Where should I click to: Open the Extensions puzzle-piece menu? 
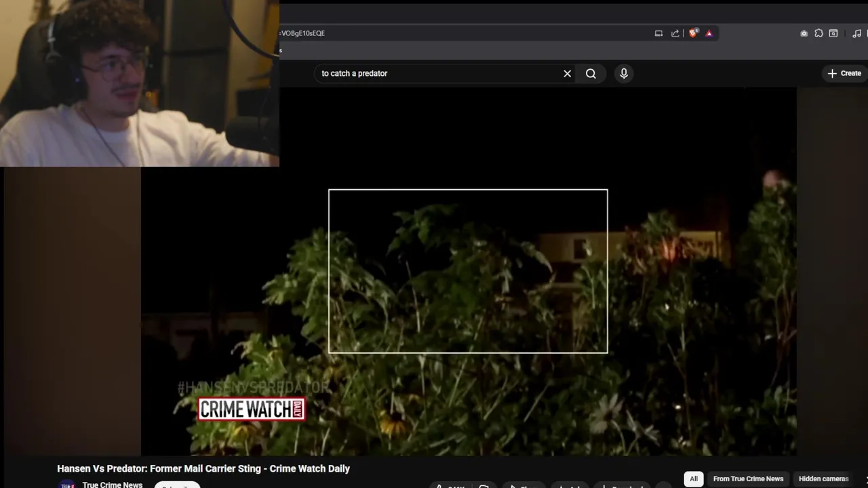click(x=818, y=33)
